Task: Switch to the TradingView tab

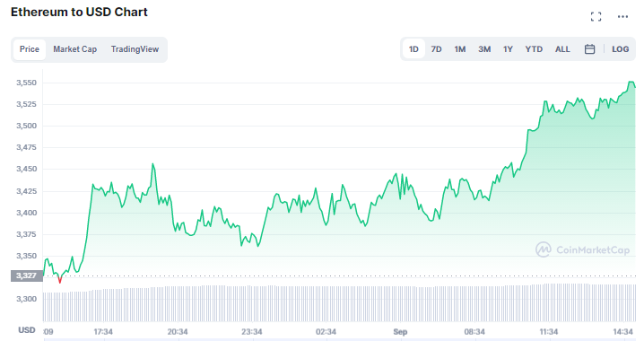Action: click(x=135, y=49)
